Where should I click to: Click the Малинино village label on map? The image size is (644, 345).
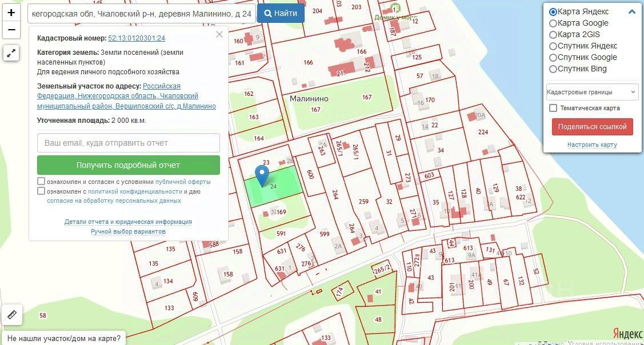309,99
